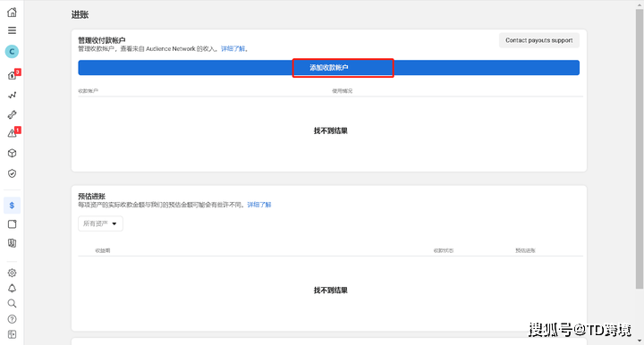Click the Contact payouts support button
This screenshot has height=345, width=644.
pos(538,40)
